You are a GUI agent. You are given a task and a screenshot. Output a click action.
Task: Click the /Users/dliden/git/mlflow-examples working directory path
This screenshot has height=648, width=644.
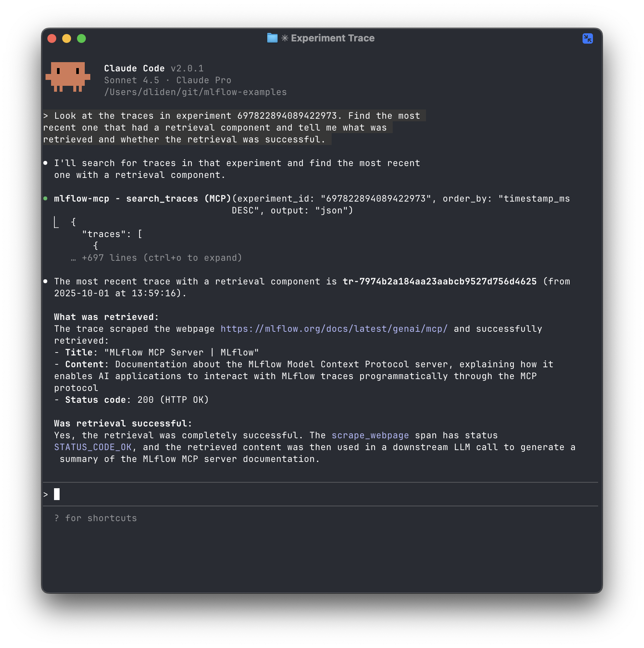[x=195, y=92]
